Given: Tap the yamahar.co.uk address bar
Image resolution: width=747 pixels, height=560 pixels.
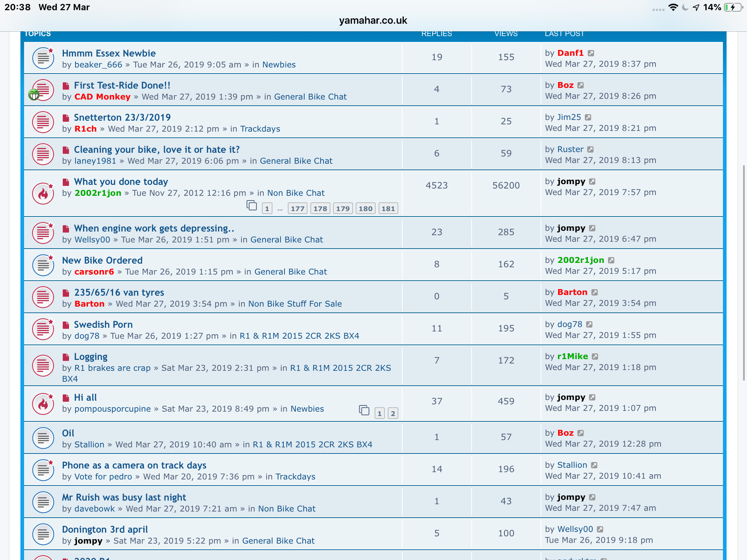Looking at the screenshot, I should pyautogui.click(x=373, y=20).
